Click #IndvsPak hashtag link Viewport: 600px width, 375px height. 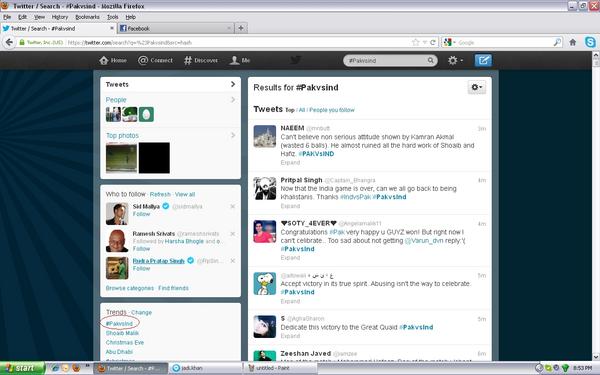[355, 197]
